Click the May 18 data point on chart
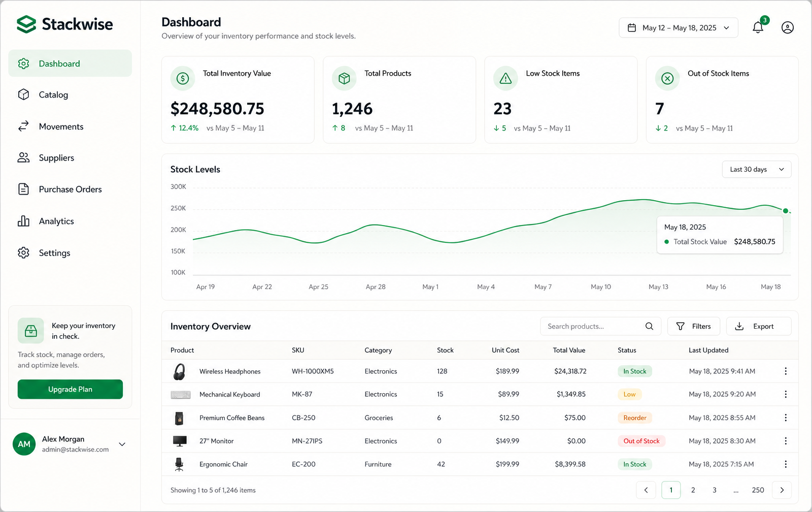Viewport: 812px width, 512px height. (786, 211)
